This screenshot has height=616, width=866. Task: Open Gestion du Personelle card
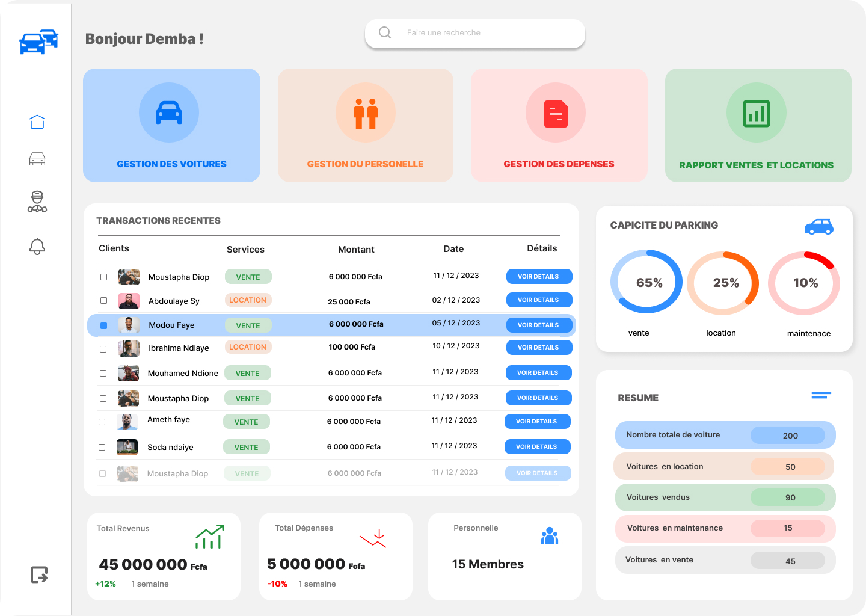(x=365, y=125)
